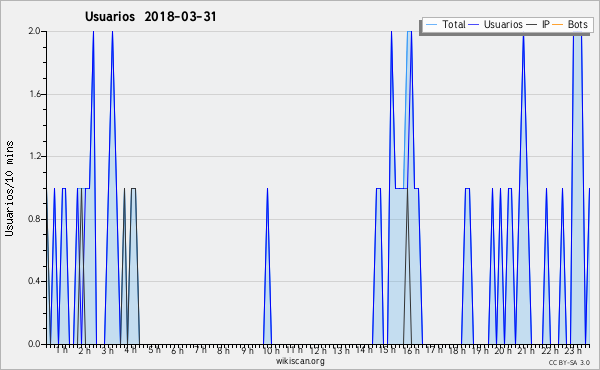The width and height of the screenshot is (600, 370).
Task: Click the '18 h' x-axis label
Action: (x=457, y=350)
